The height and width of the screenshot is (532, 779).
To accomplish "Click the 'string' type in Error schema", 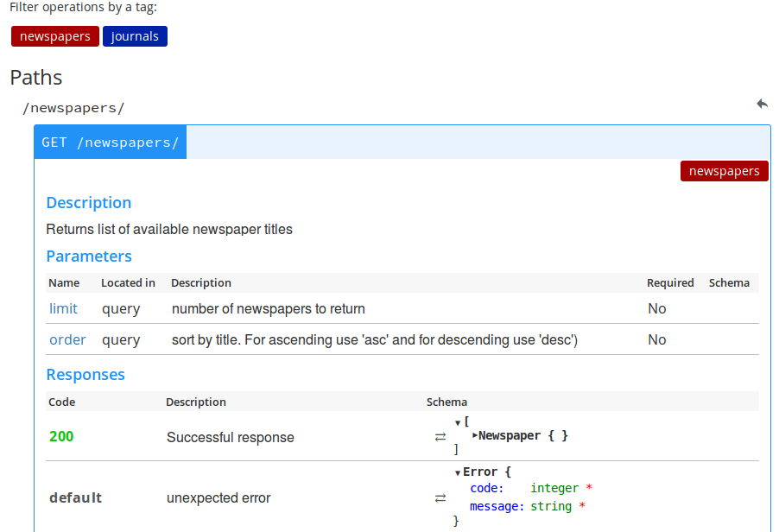I will pos(551,506).
